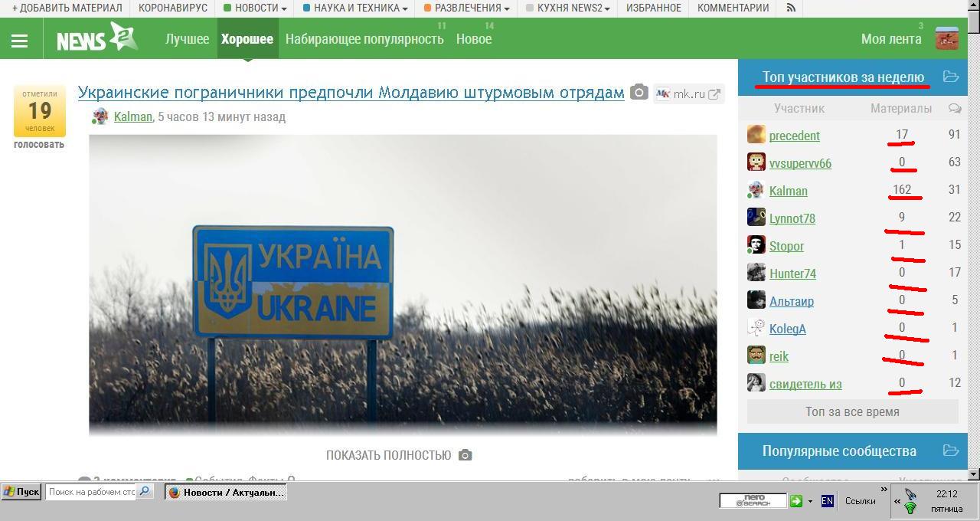Open the КОММЕНТАРИИ menu item
Screen dimensions: 980x521
pos(733,8)
